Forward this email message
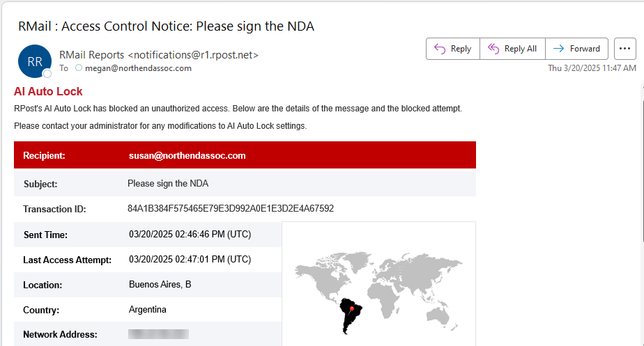 (576, 49)
